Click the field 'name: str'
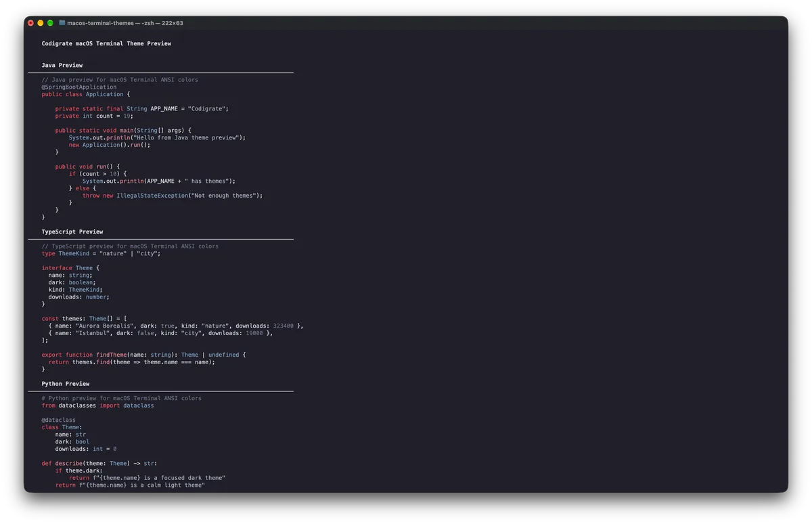Viewport: 812px width, 524px height. (x=71, y=435)
